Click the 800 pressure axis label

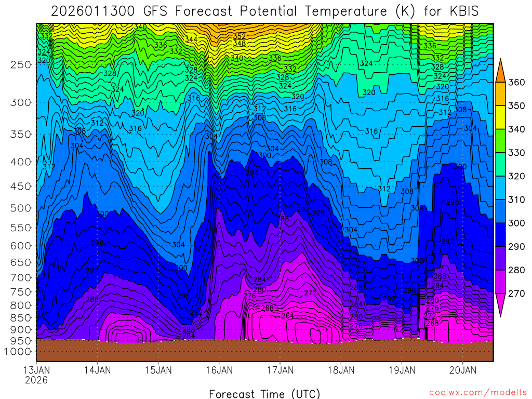(x=21, y=305)
